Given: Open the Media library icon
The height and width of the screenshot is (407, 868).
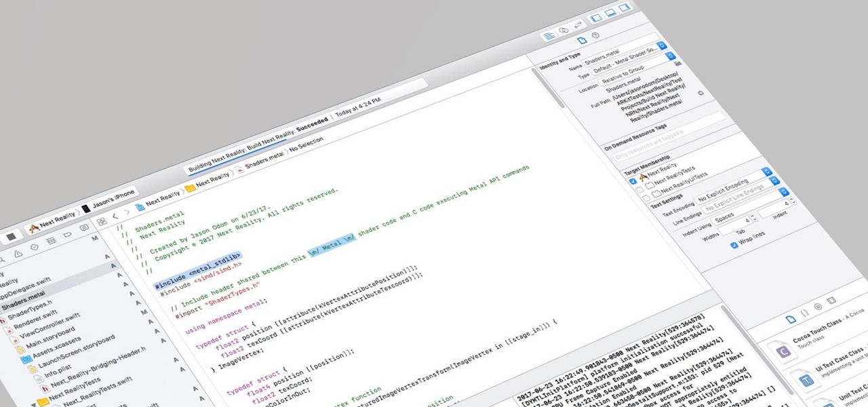Looking at the screenshot, I should tap(832, 301).
